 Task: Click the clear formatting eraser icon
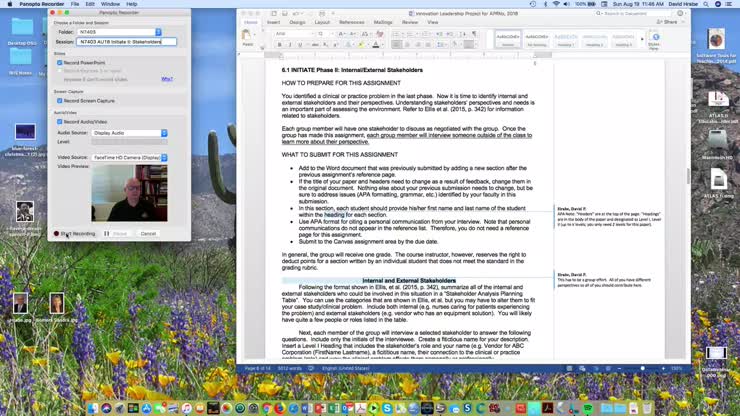point(380,34)
